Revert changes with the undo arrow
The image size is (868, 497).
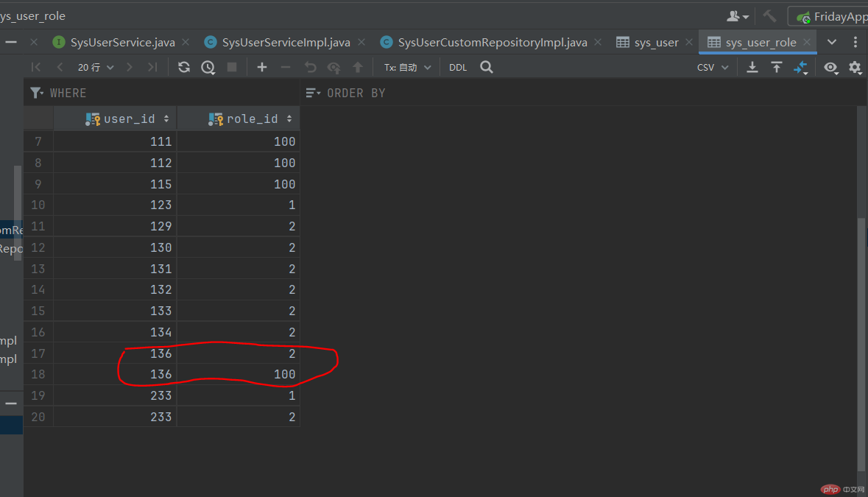pos(310,67)
